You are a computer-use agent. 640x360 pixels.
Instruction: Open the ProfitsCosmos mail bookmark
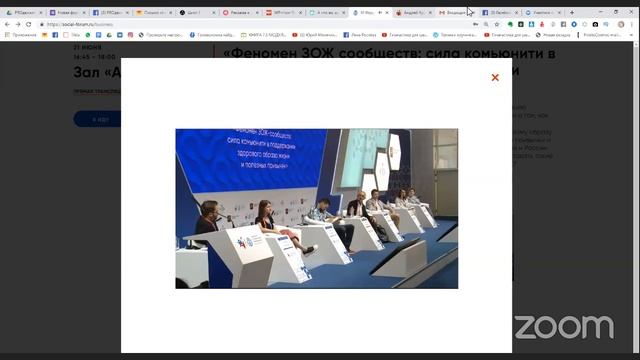pyautogui.click(x=600, y=35)
